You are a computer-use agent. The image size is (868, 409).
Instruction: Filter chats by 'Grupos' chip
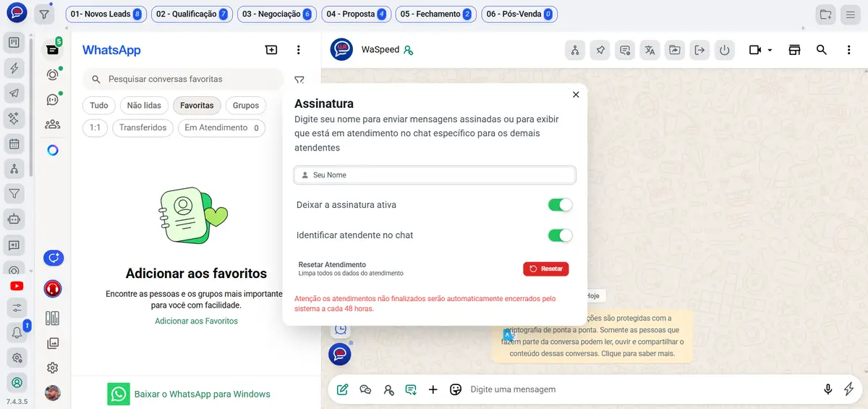coord(246,105)
